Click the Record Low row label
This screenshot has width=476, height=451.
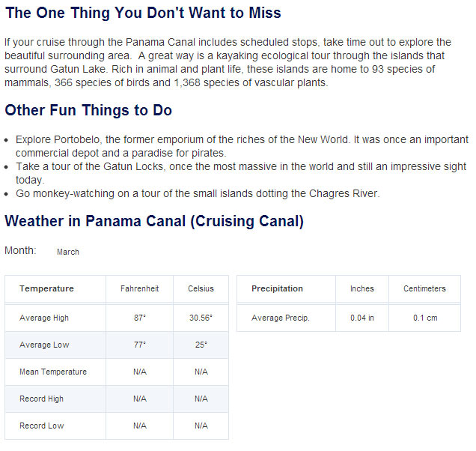click(x=42, y=426)
